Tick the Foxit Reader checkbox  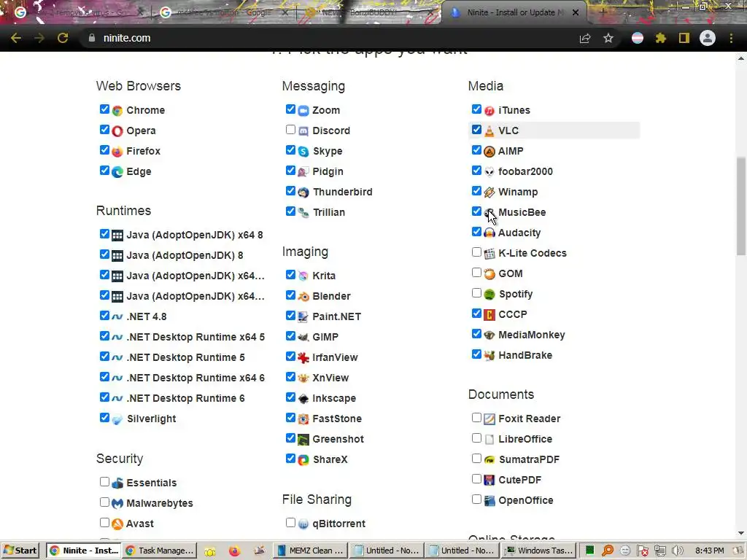pos(476,418)
